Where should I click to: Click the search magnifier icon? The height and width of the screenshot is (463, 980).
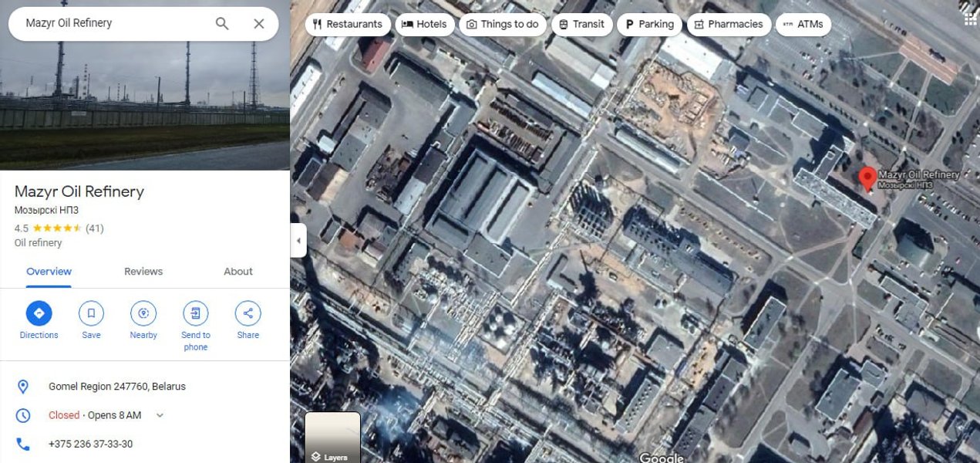tap(222, 24)
